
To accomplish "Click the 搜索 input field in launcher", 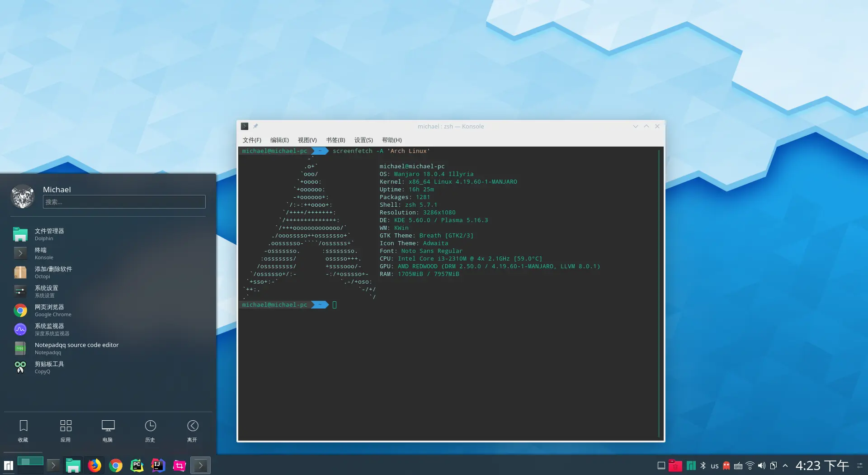I will 124,202.
